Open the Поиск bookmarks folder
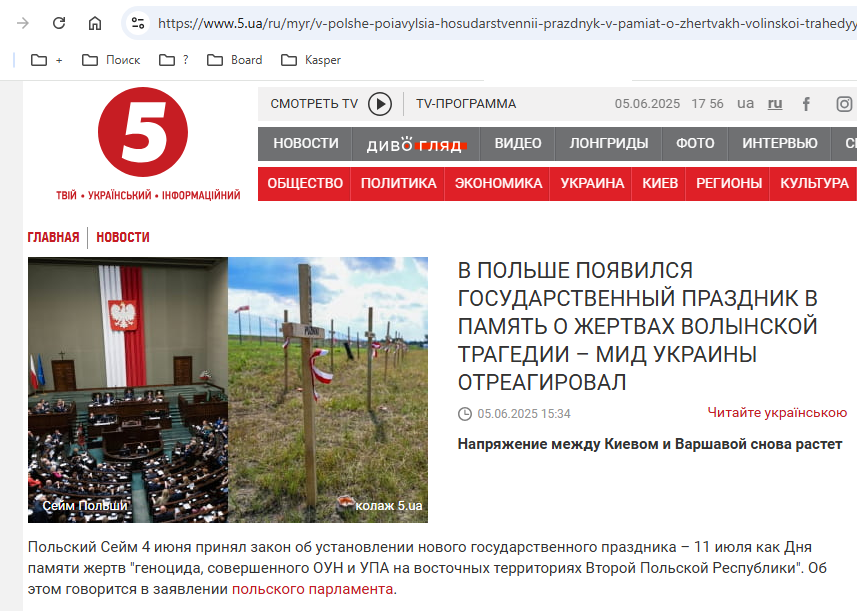Screen dimensions: 857x611 [x=111, y=60]
